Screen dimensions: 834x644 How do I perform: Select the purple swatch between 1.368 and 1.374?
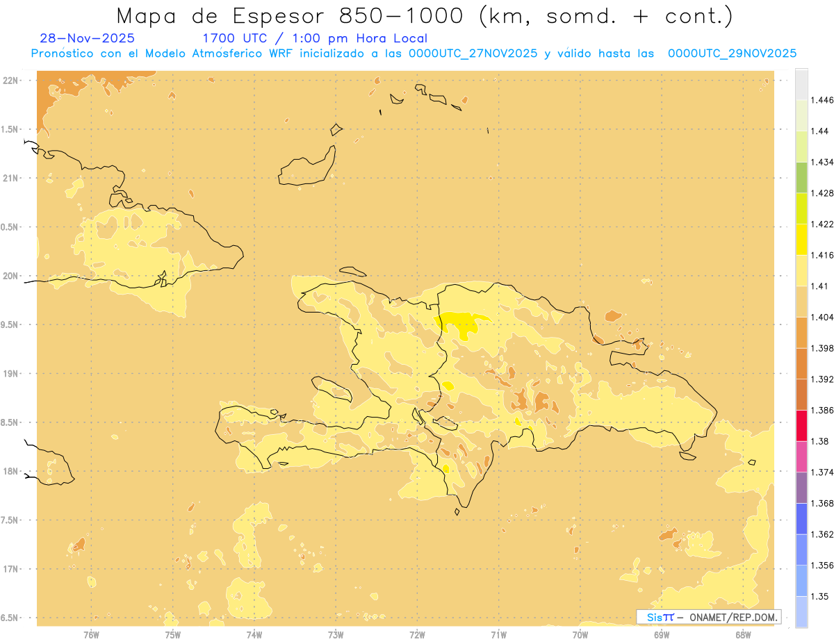[x=801, y=488]
